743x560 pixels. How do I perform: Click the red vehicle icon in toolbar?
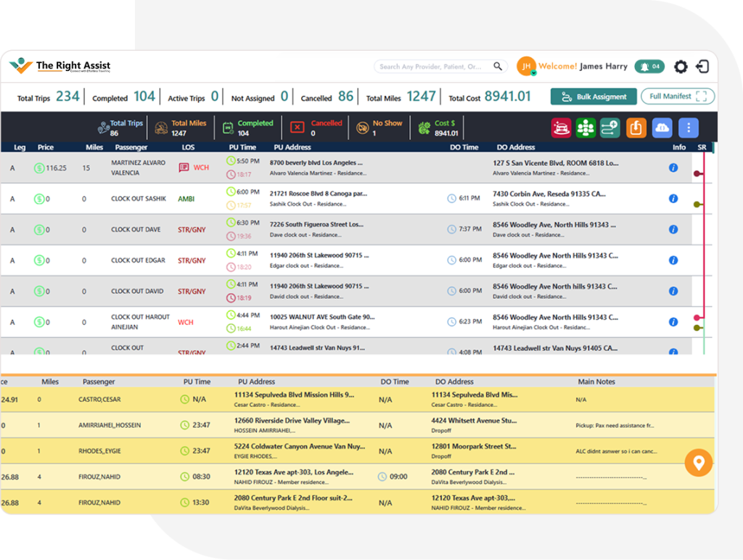(561, 128)
